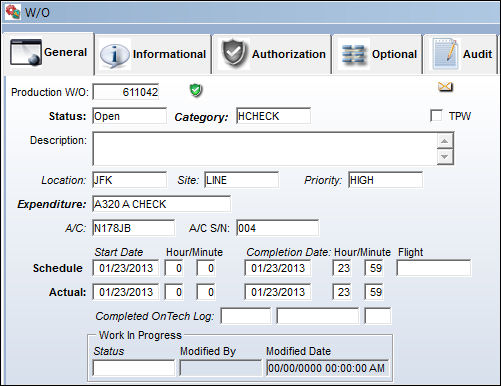Switch to the Optional tab

tap(378, 54)
